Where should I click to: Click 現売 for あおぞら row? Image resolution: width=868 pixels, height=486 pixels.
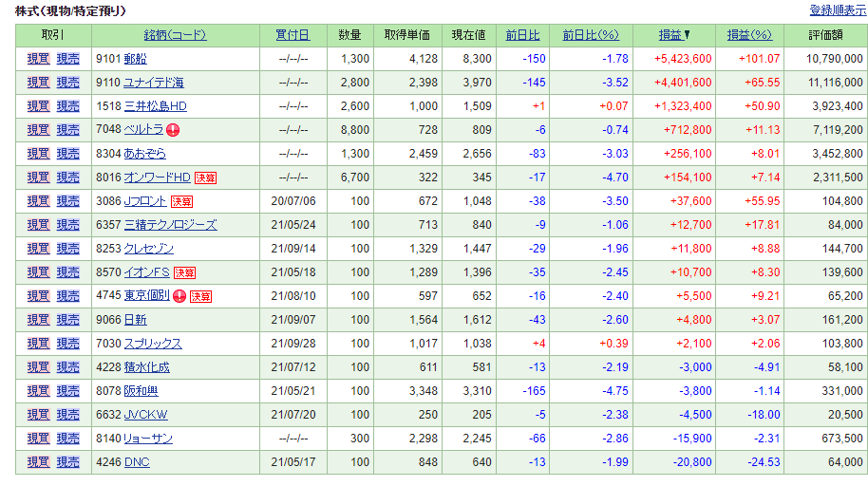(x=68, y=154)
